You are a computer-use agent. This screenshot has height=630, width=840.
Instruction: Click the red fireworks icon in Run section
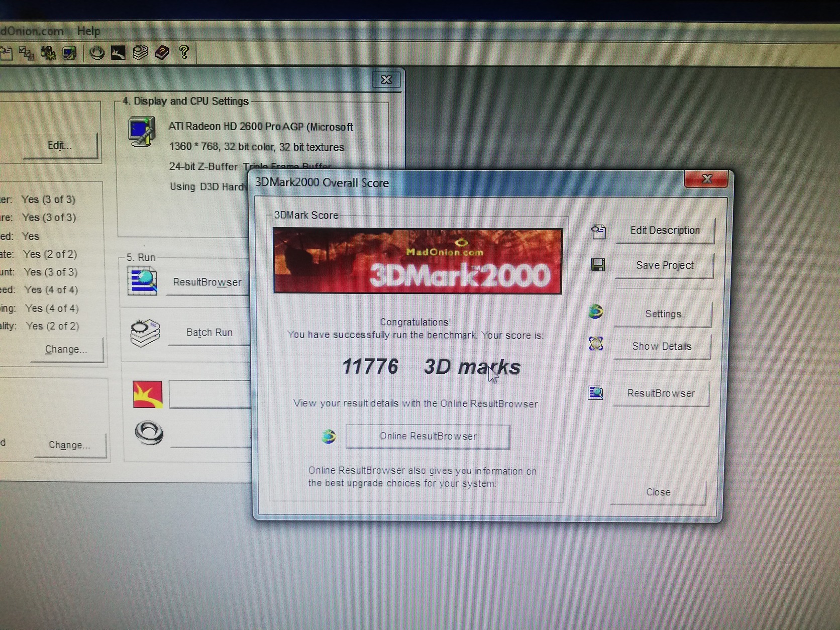[148, 394]
